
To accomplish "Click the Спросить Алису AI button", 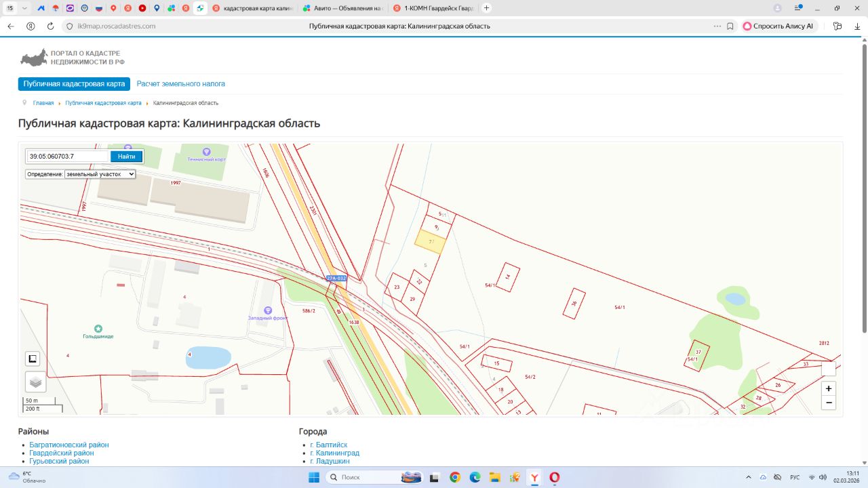I will [x=779, y=26].
